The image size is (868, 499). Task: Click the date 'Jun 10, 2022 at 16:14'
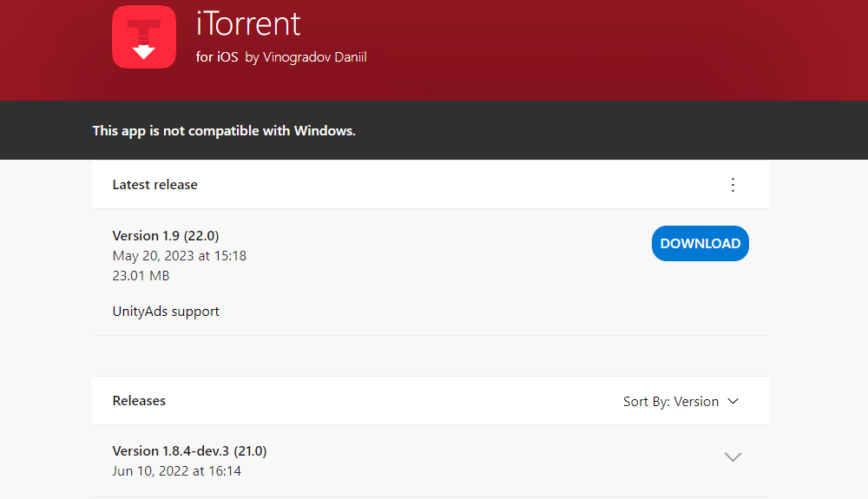[x=176, y=470]
